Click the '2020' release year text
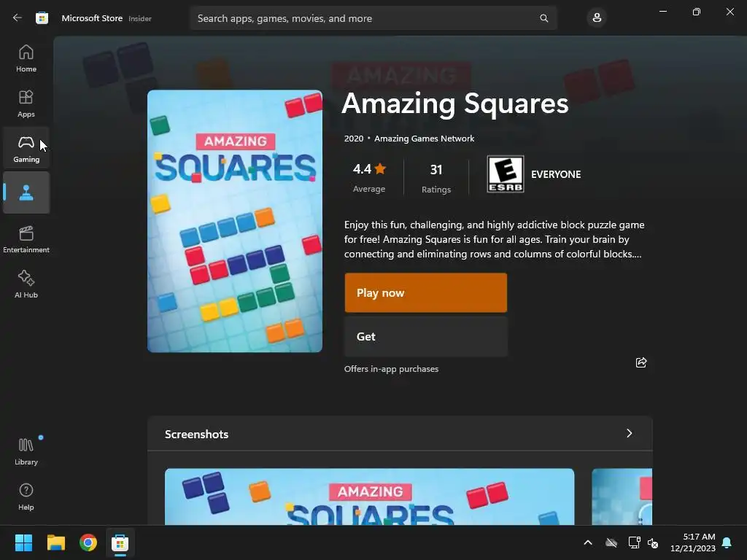The width and height of the screenshot is (747, 560). [x=354, y=139]
